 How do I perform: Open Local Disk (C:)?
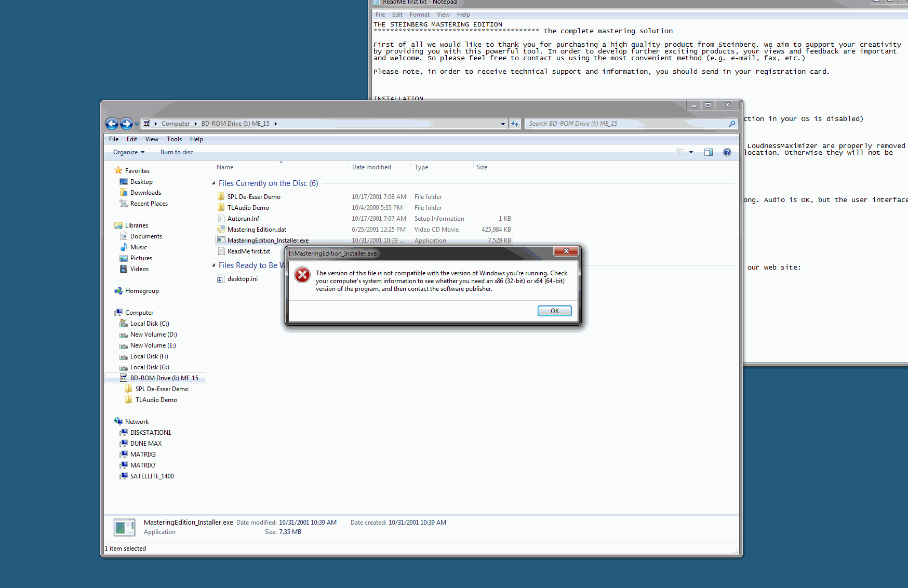tap(144, 324)
